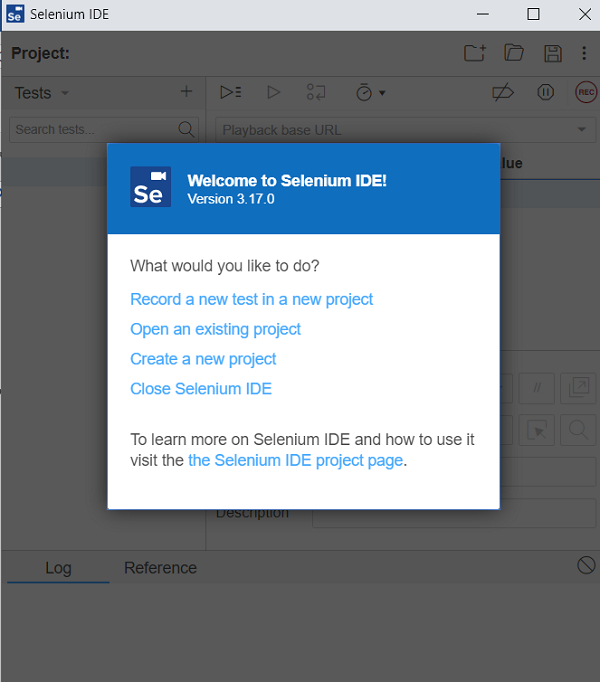Switch to the Reference tab
This screenshot has height=682, width=600.
pyautogui.click(x=160, y=568)
